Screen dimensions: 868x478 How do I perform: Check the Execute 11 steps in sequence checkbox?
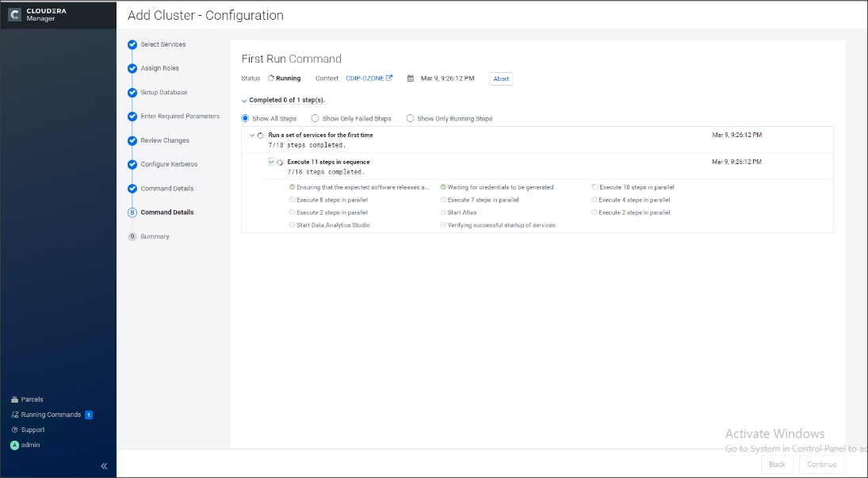click(270, 161)
